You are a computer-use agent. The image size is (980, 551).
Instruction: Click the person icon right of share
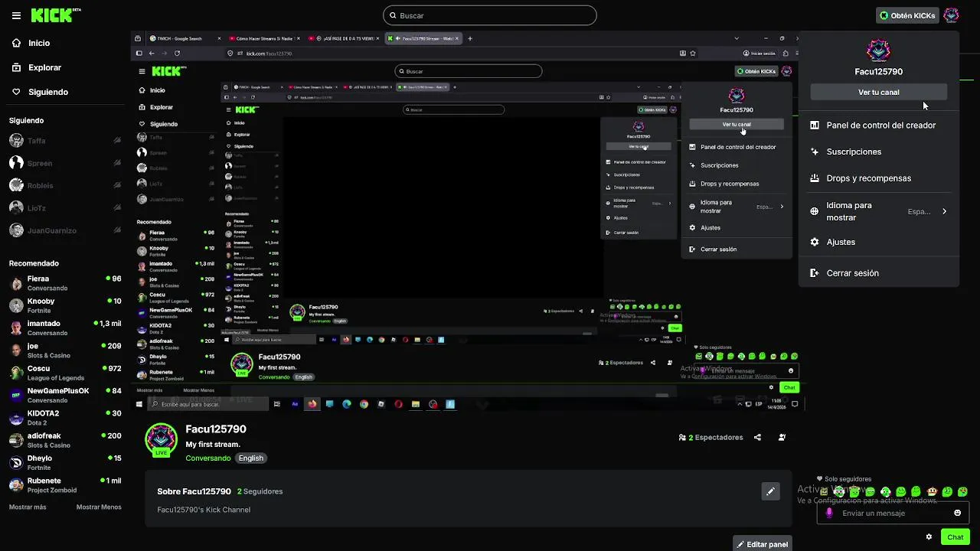pyautogui.click(x=782, y=438)
